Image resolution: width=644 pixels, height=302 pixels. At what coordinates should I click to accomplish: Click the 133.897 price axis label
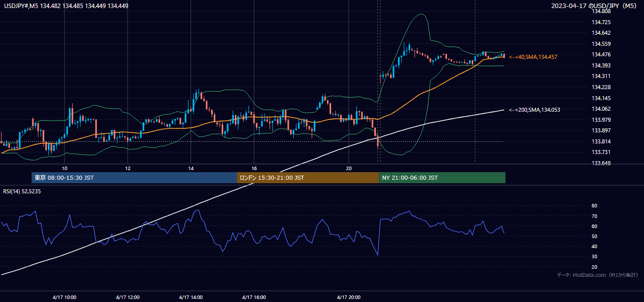tap(601, 130)
